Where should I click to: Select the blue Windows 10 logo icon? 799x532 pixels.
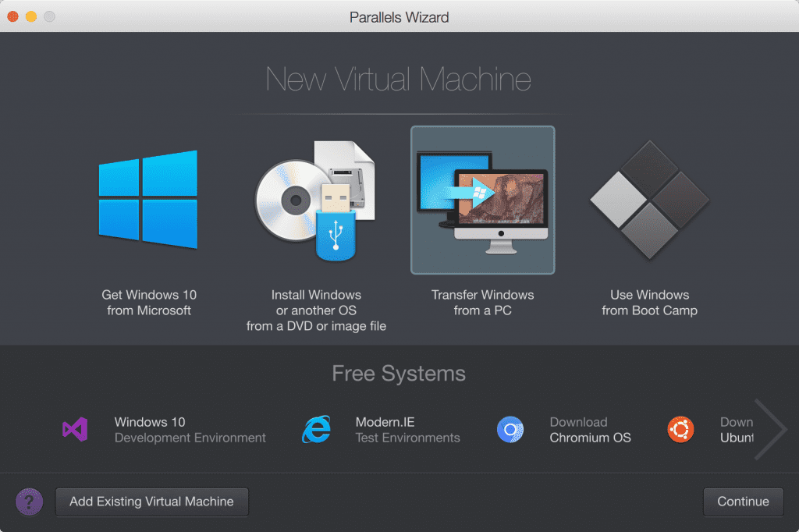click(147, 200)
